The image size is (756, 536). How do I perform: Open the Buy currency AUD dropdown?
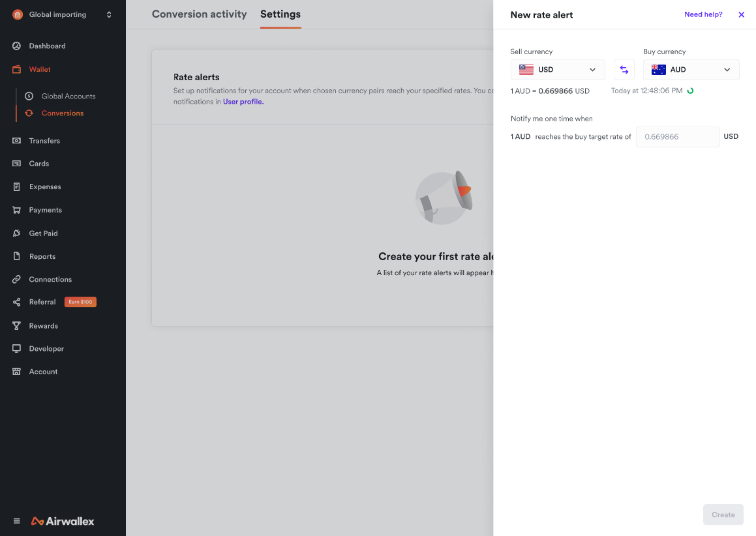(x=691, y=70)
